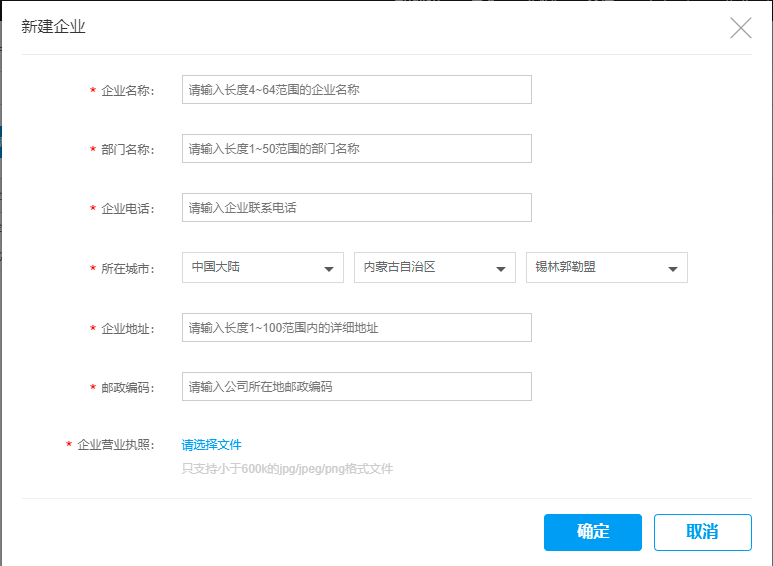This screenshot has width=773, height=566.
Task: Click the 部门名称 field label
Action: 127,150
